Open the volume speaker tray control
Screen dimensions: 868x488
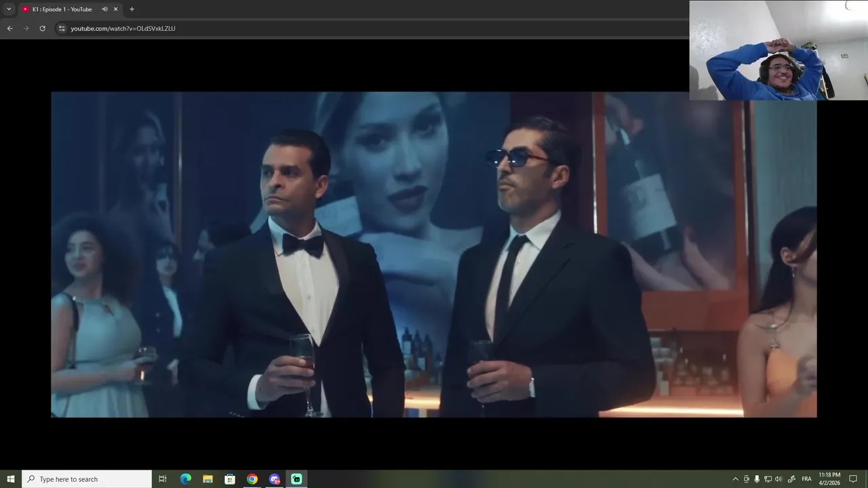coord(778,479)
